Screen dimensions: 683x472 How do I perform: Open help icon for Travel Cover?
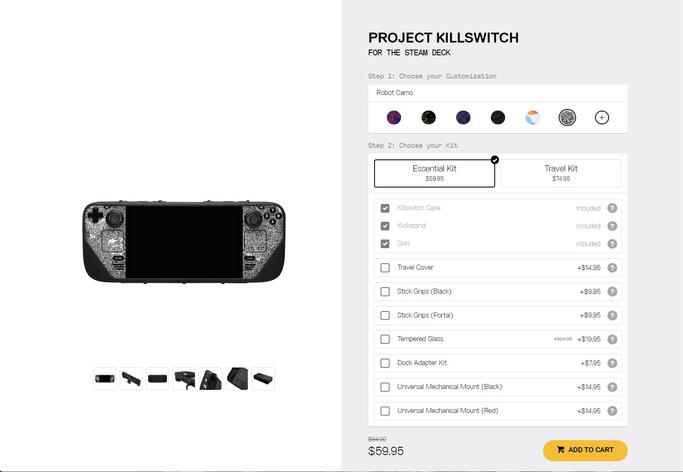[x=612, y=267]
